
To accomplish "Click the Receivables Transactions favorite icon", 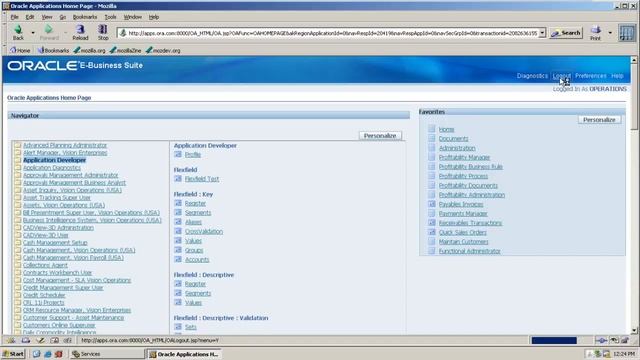I will (x=432, y=222).
